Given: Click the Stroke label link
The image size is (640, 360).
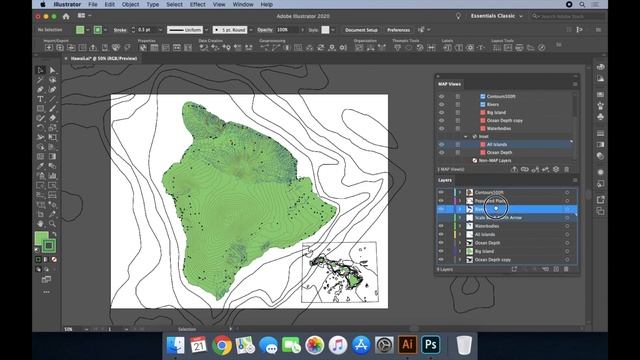Looking at the screenshot, I should pyautogui.click(x=120, y=30).
